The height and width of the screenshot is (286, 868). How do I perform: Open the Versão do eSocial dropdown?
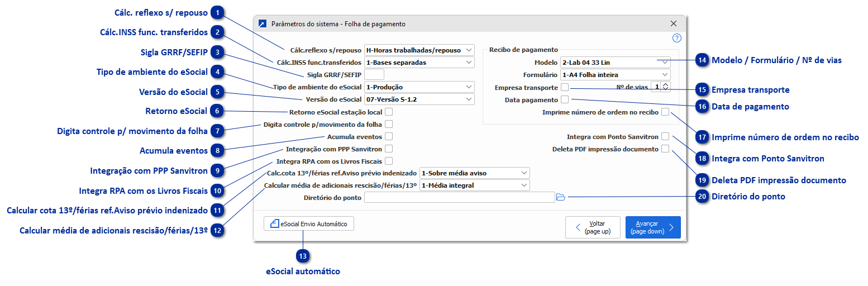(x=419, y=99)
